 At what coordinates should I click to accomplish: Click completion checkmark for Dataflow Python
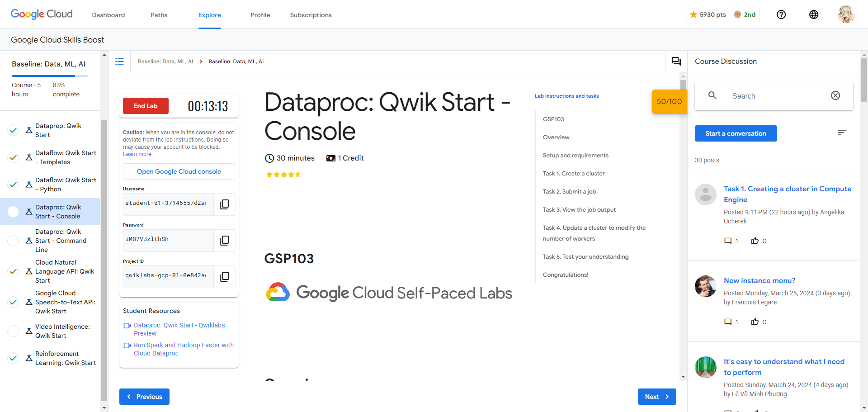click(x=14, y=185)
